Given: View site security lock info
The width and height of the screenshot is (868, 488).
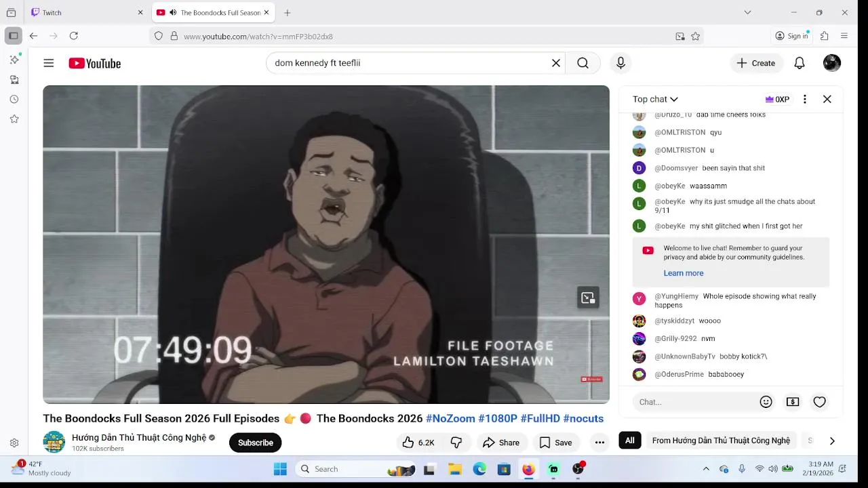Looking at the screenshot, I should 174,36.
